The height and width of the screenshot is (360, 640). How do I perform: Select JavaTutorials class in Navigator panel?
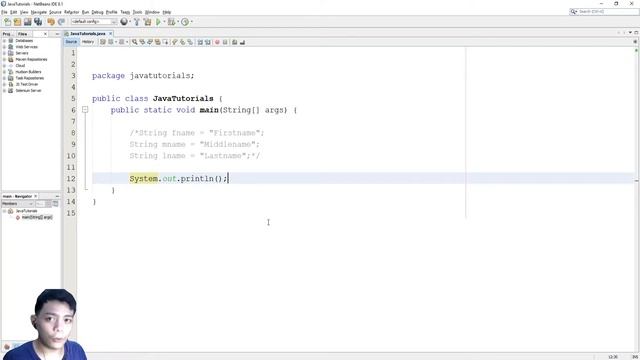[x=26, y=211]
